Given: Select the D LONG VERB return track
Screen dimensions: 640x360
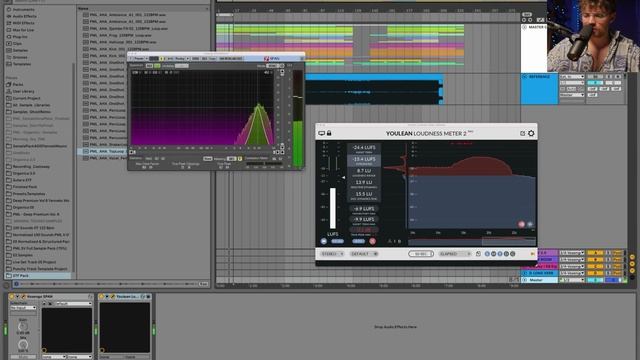Looking at the screenshot, I should click(540, 273).
